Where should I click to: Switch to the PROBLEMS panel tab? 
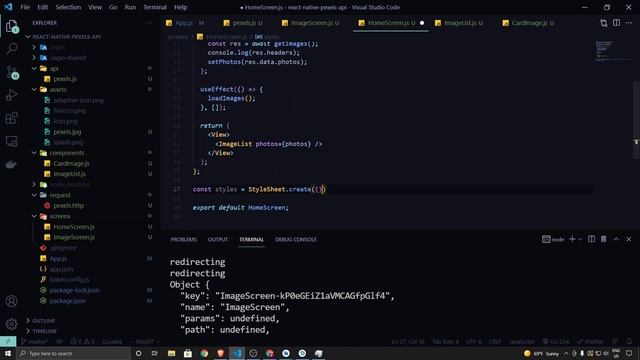(183, 240)
